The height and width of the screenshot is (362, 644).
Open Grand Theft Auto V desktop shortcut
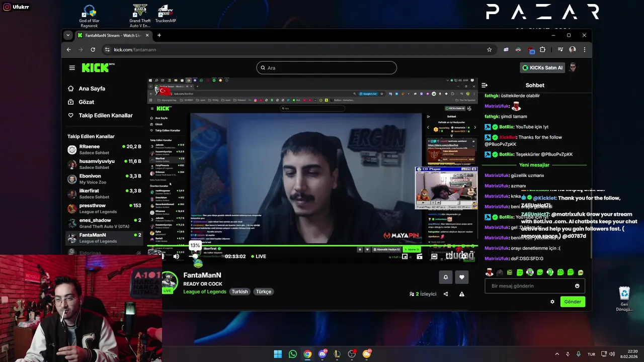[140, 16]
